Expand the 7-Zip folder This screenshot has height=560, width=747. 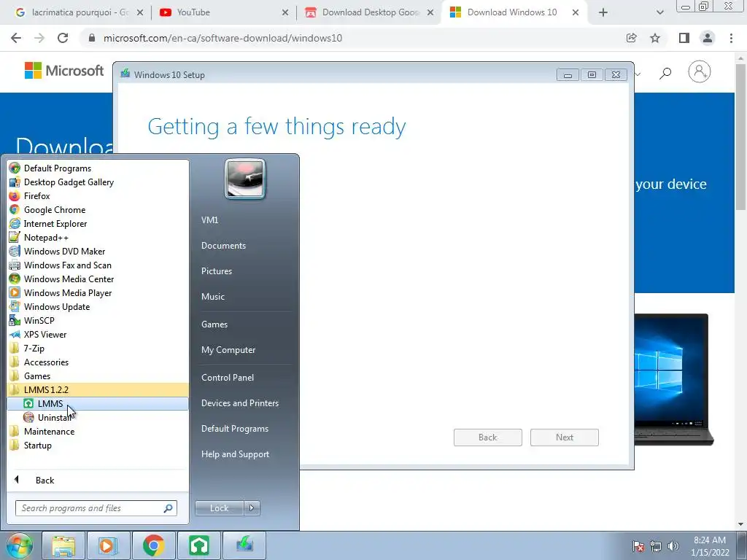point(34,348)
